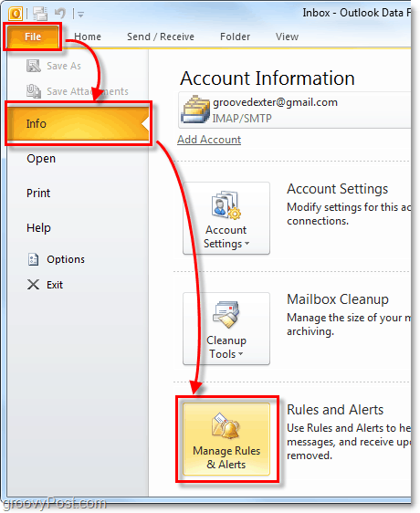This screenshot has height=513, width=420.
Task: Expand the Account Settings button dropdown arrow
Action: coord(247,244)
